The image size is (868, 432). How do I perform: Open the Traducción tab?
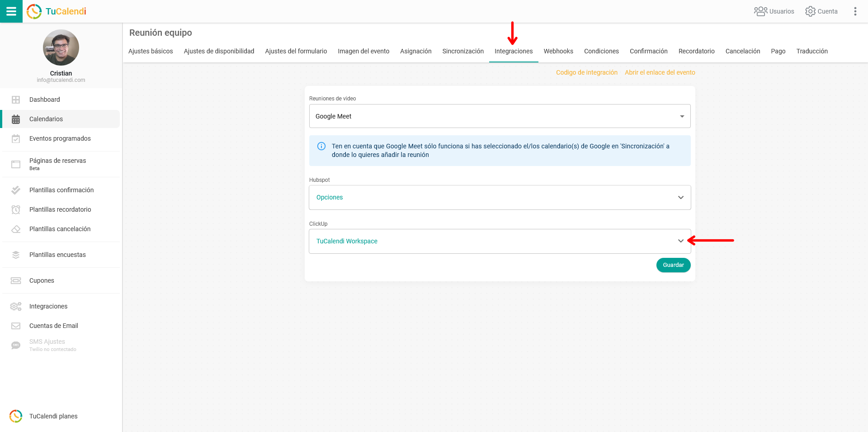(x=812, y=51)
